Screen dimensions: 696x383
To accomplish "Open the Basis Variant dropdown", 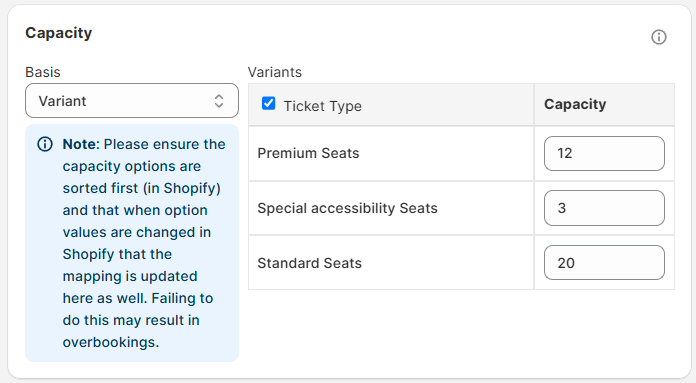I will click(x=132, y=101).
